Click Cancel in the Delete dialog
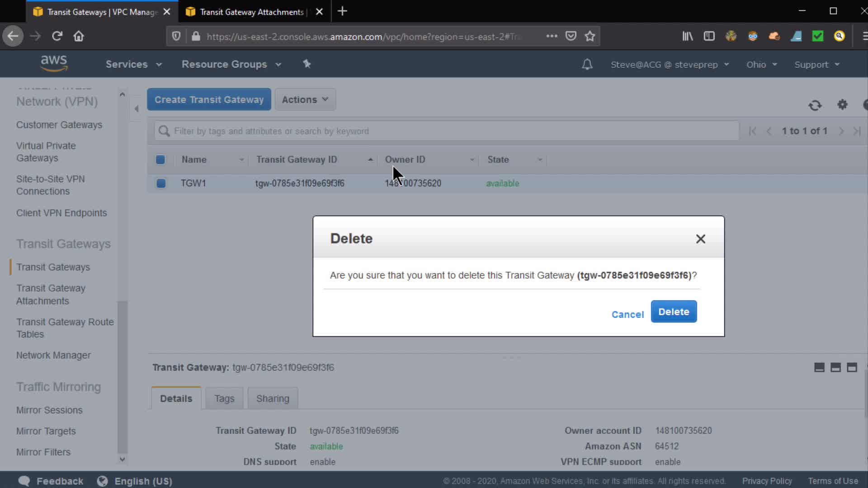The height and width of the screenshot is (488, 868). 627,314
